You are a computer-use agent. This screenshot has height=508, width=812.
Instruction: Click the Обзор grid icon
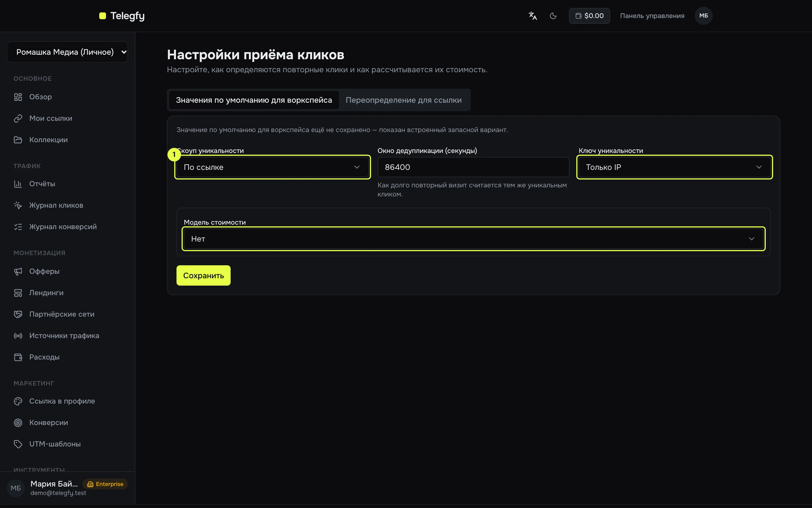(18, 97)
